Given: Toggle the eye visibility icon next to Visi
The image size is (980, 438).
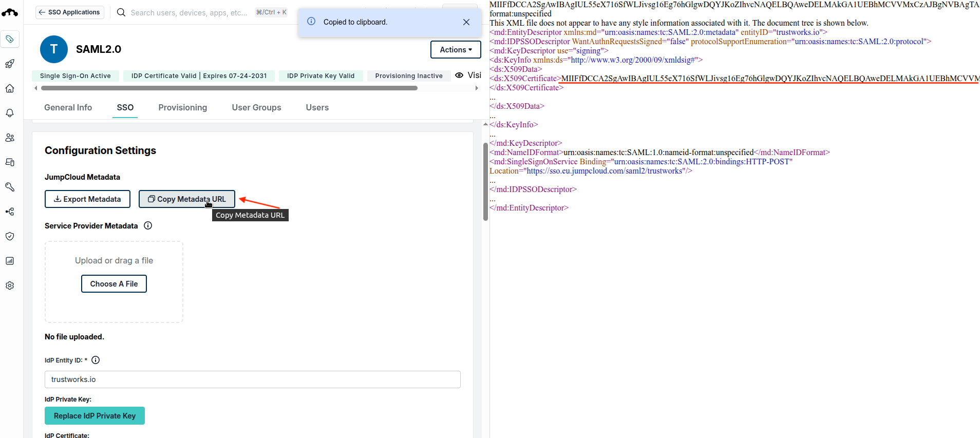Looking at the screenshot, I should (459, 75).
